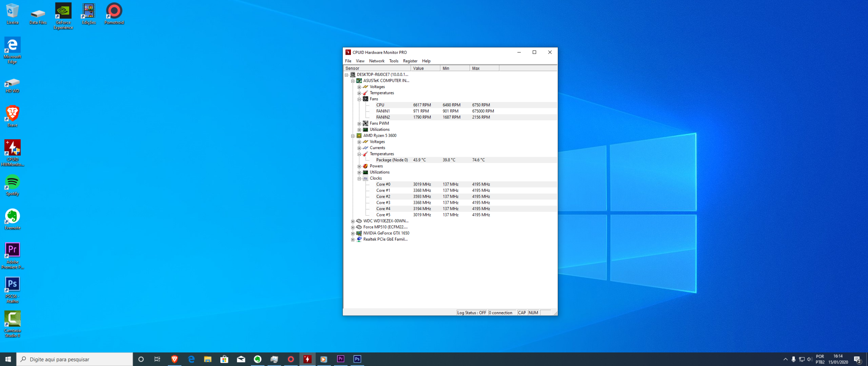Click the HWMonitor icon in the taskbar
868x366 pixels.
coord(307,359)
